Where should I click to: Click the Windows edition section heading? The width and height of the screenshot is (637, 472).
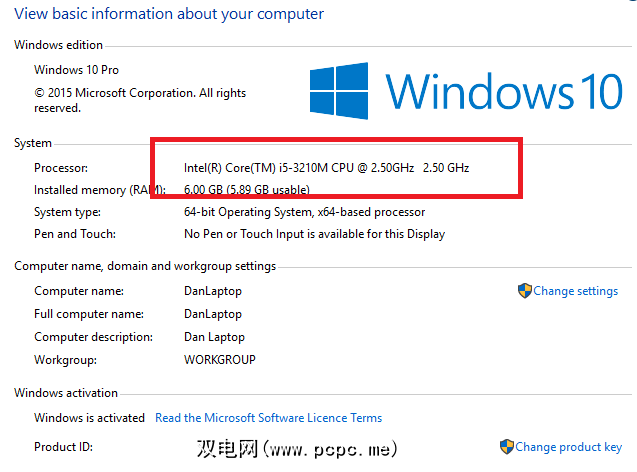pyautogui.click(x=58, y=45)
